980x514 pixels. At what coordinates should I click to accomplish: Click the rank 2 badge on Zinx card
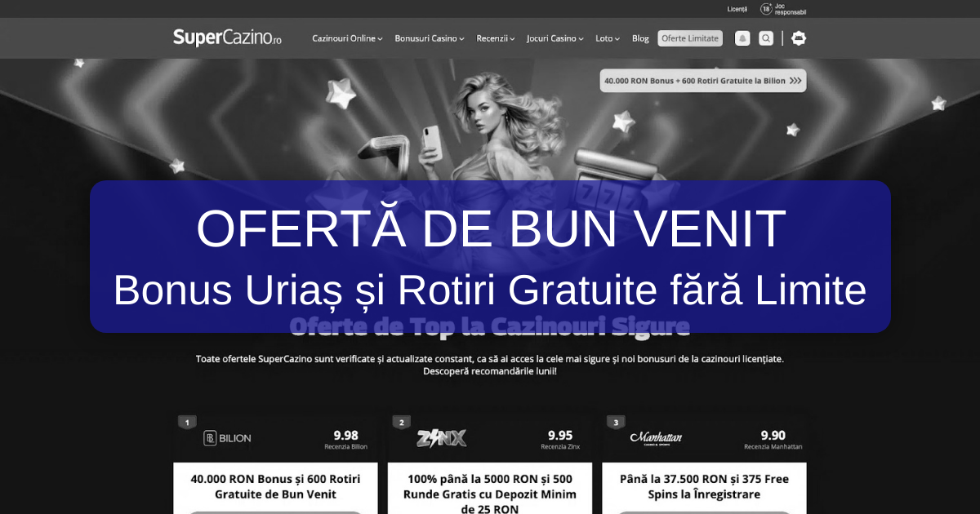tap(401, 423)
